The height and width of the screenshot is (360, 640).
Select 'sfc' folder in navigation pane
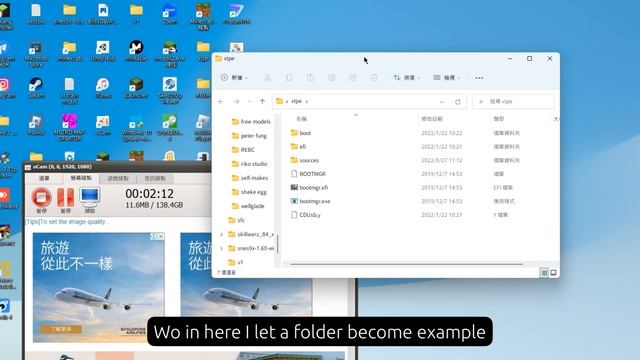(236, 220)
